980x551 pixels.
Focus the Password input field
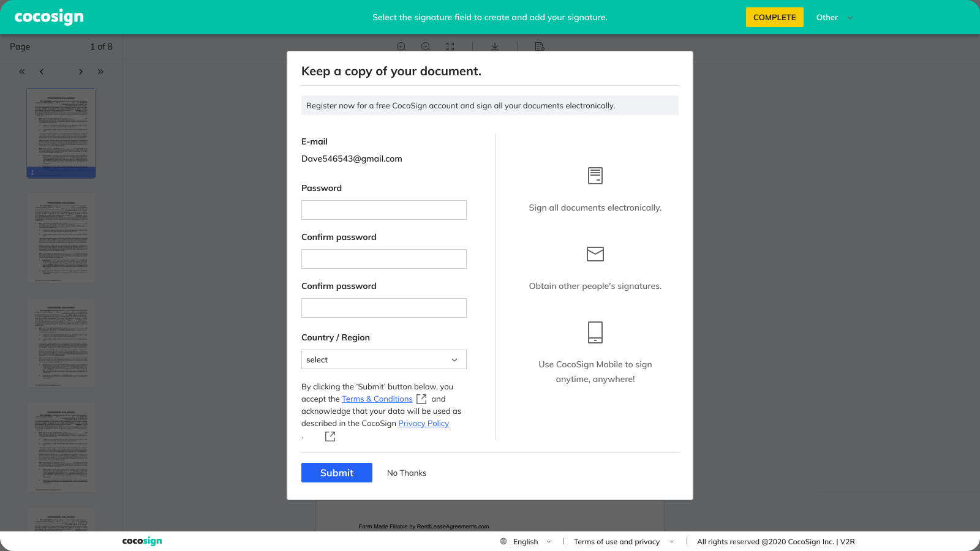coord(384,210)
